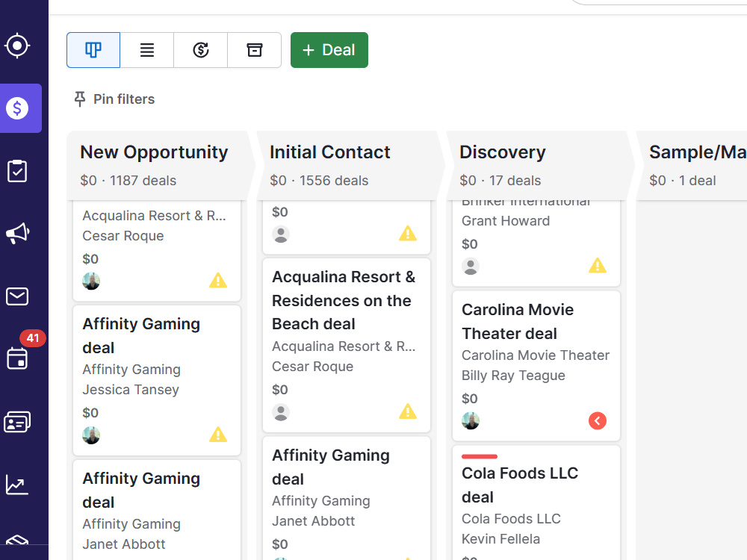The image size is (747, 560).
Task: Click Cesar Roque in Initial Contact card
Action: tap(312, 367)
